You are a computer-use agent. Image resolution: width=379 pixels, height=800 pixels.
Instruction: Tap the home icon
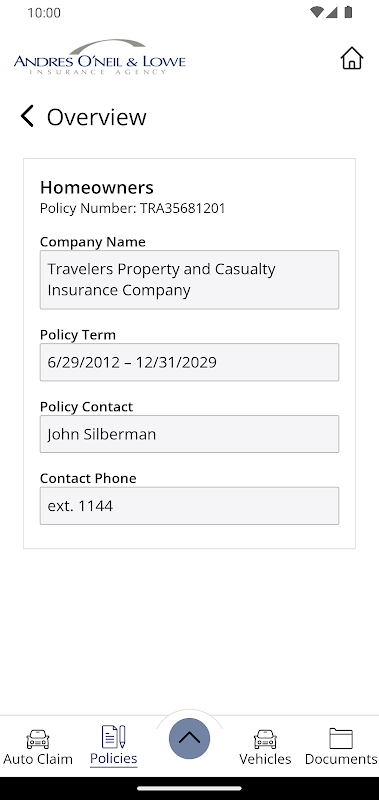[351, 58]
